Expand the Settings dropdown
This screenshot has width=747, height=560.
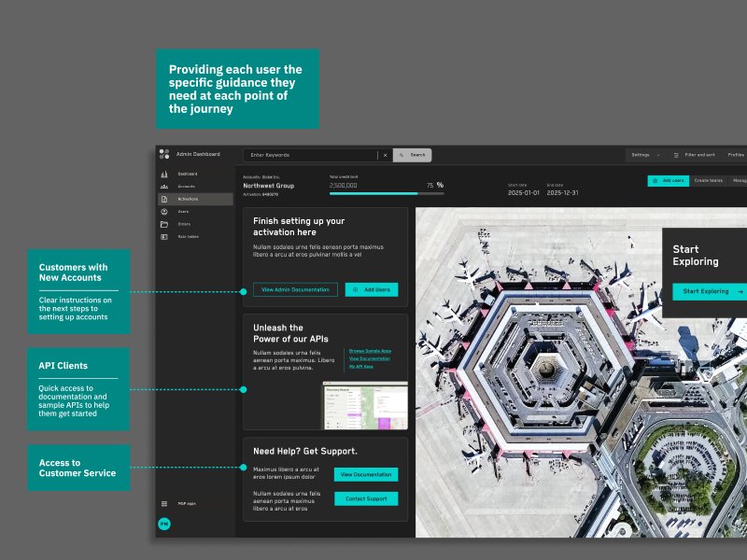coord(645,155)
